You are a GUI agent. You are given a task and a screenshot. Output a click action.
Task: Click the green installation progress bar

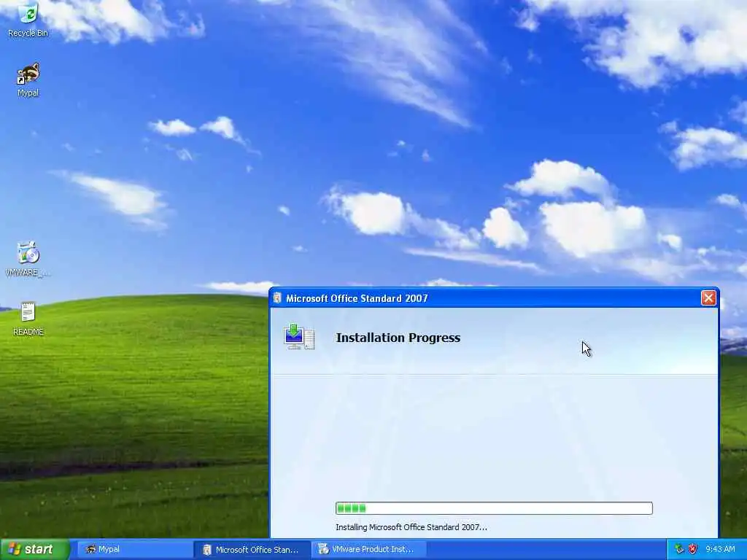pyautogui.click(x=494, y=508)
